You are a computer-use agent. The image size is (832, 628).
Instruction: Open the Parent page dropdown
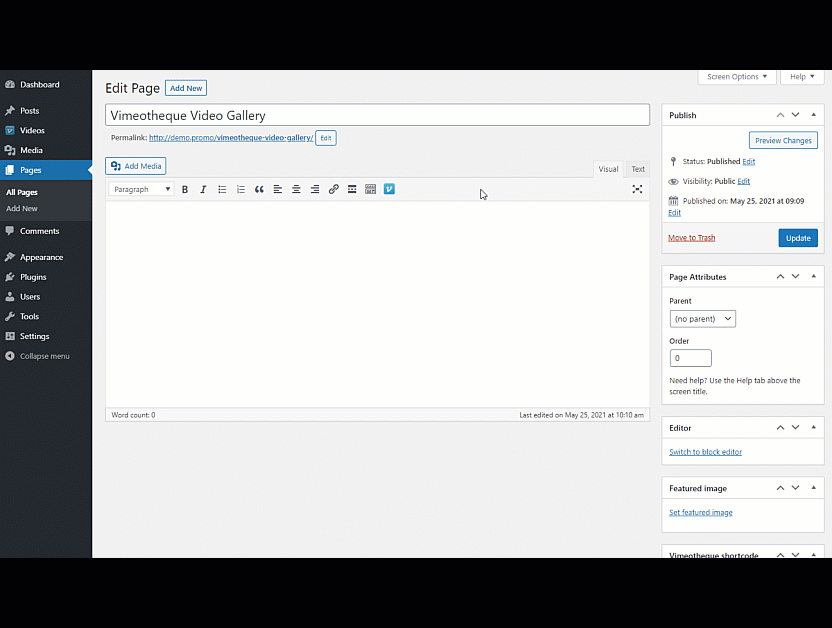[703, 319]
